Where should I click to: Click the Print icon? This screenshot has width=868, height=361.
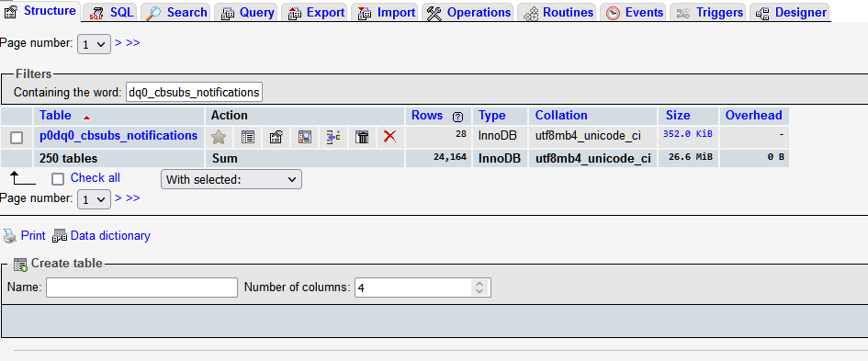click(10, 236)
